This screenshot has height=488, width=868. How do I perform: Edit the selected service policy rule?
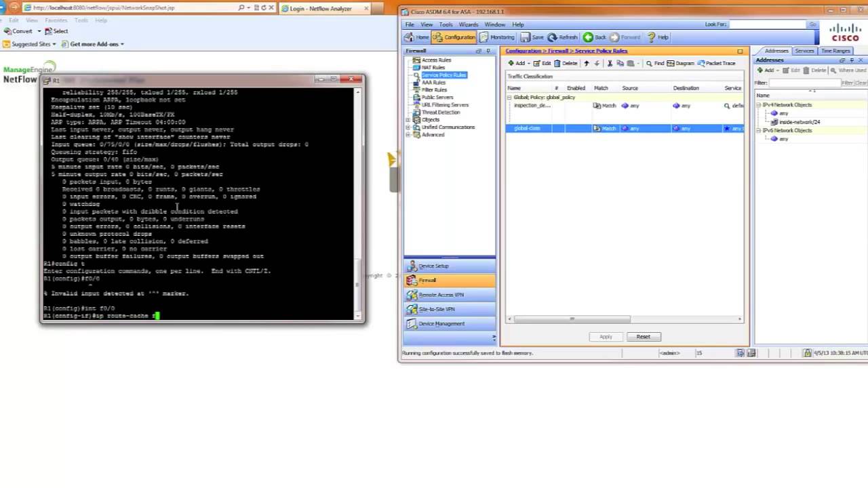point(542,63)
